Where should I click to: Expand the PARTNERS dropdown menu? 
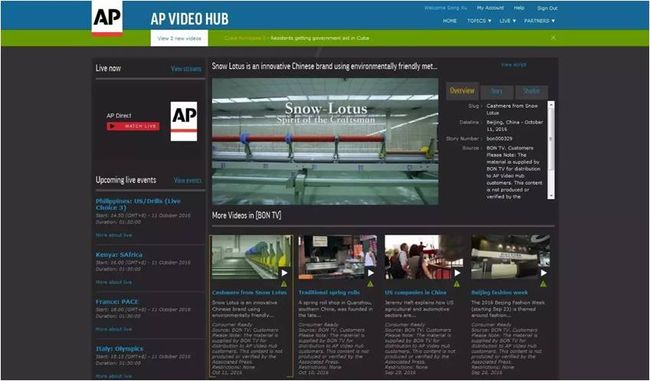coord(539,21)
